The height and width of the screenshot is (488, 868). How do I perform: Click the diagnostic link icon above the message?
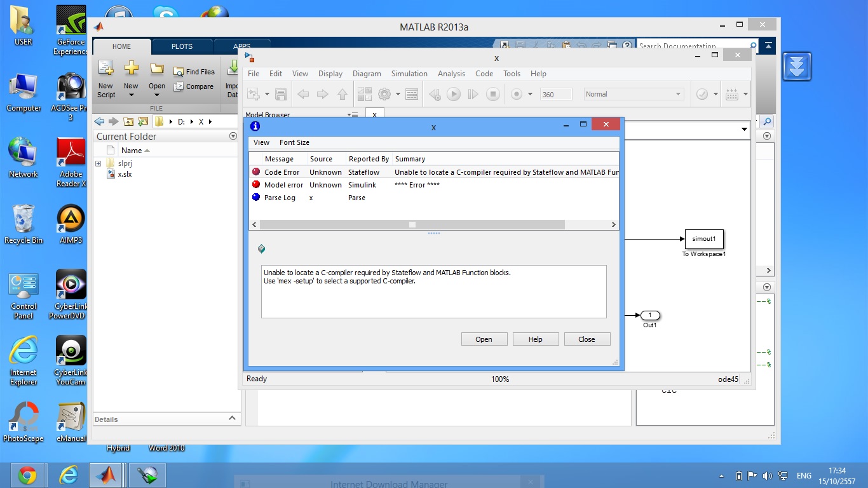tap(261, 248)
